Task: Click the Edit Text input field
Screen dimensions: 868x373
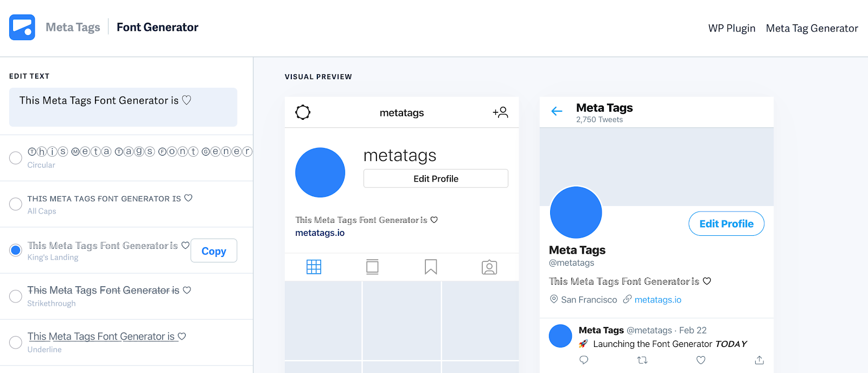Action: point(123,107)
